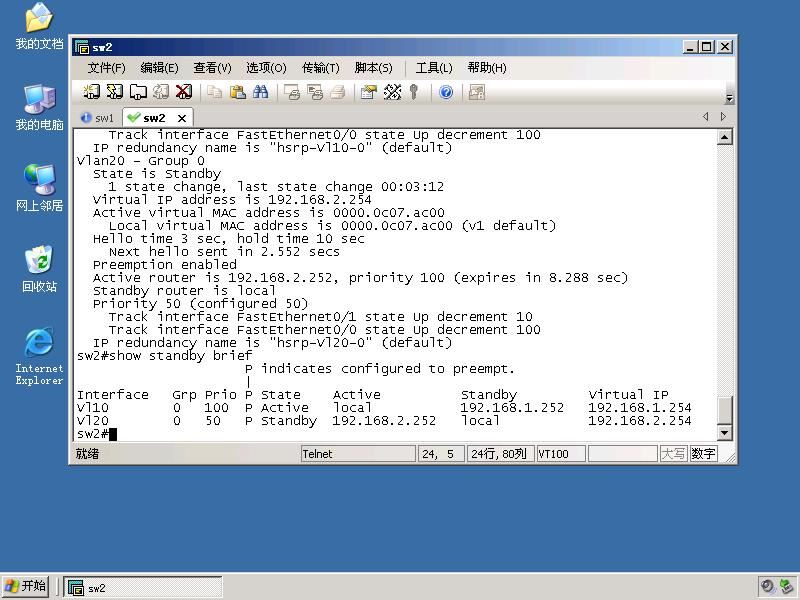Maximize the sw2 window

707,47
